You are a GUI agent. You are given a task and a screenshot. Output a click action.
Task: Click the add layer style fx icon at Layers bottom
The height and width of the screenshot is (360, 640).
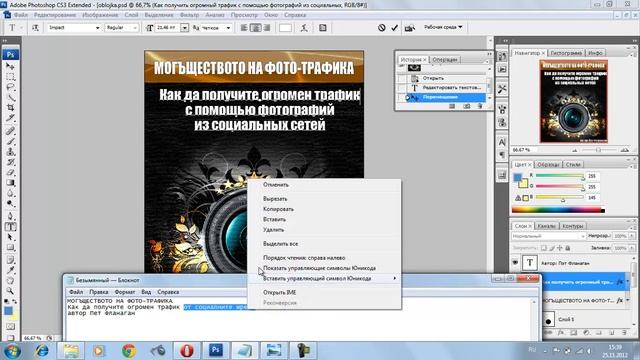(x=561, y=333)
